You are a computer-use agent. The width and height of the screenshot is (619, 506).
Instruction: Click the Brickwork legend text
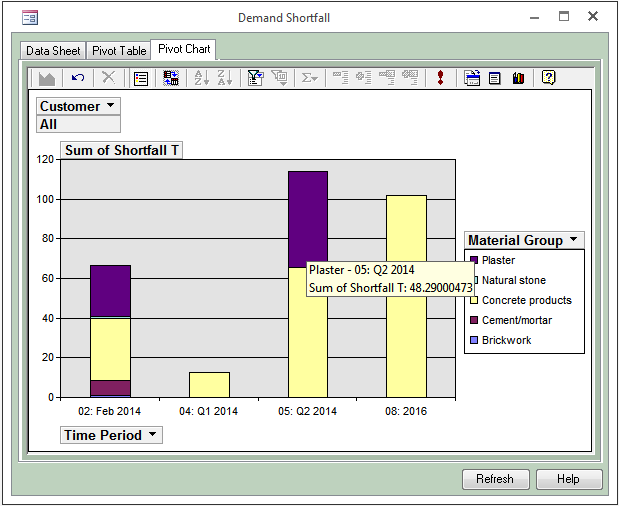(x=506, y=340)
